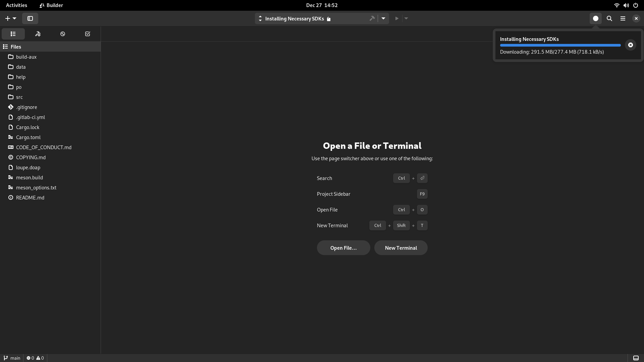
Task: Open the hamburger main menu
Action: point(623,18)
